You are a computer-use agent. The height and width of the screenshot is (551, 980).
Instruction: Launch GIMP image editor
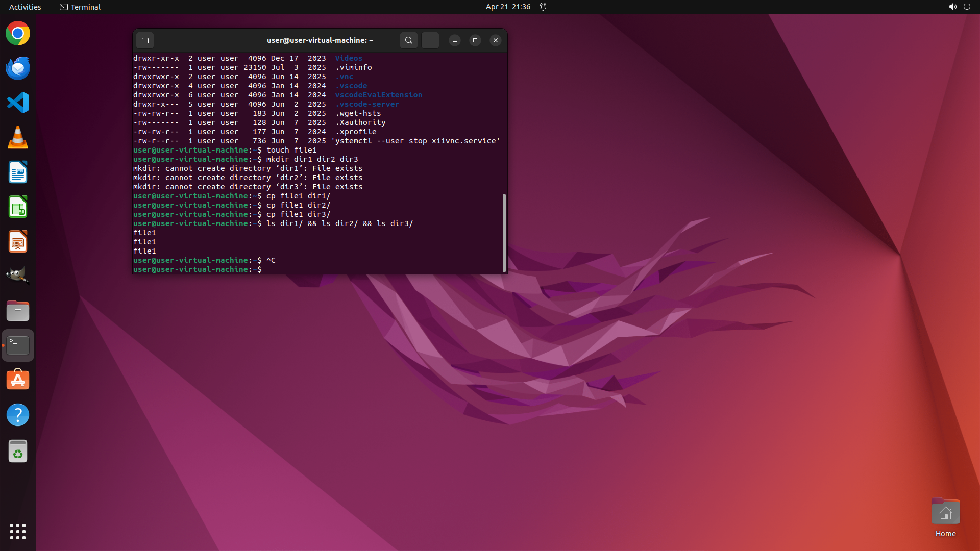[x=18, y=275]
